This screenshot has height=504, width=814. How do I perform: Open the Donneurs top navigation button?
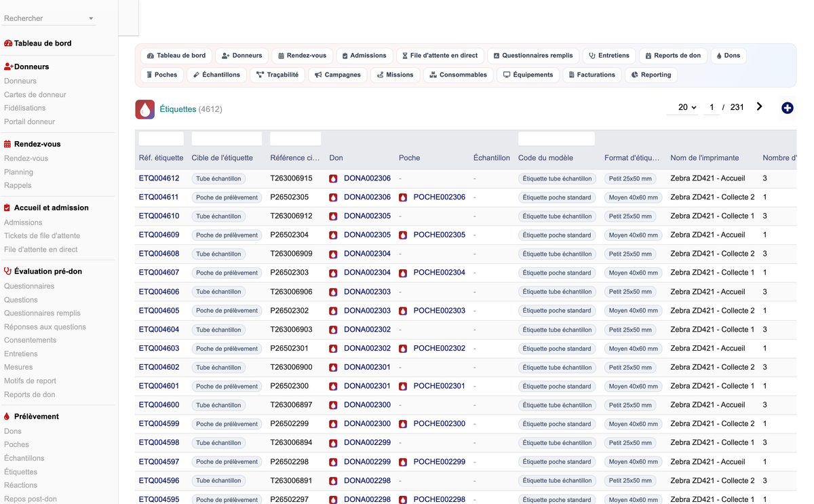point(242,56)
